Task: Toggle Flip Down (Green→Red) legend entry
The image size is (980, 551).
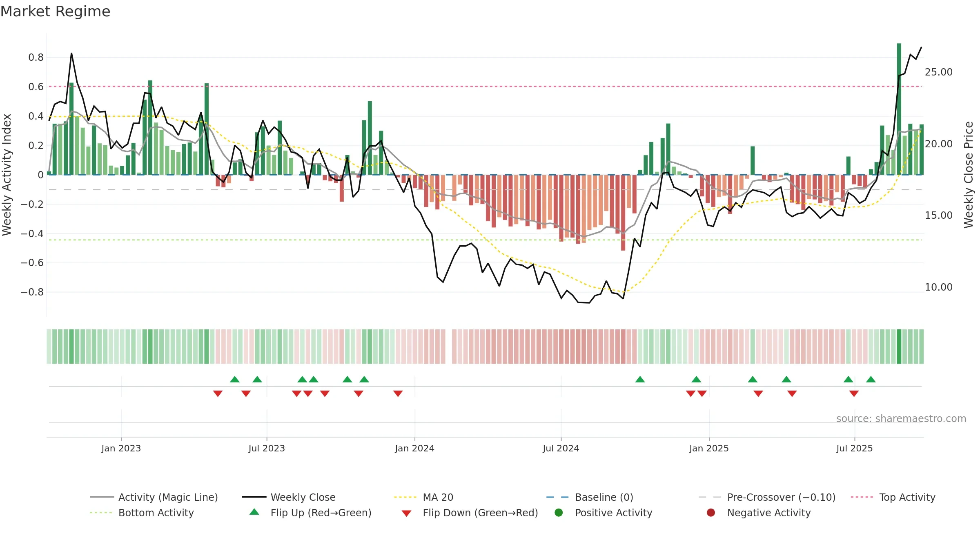Action: pos(470,513)
